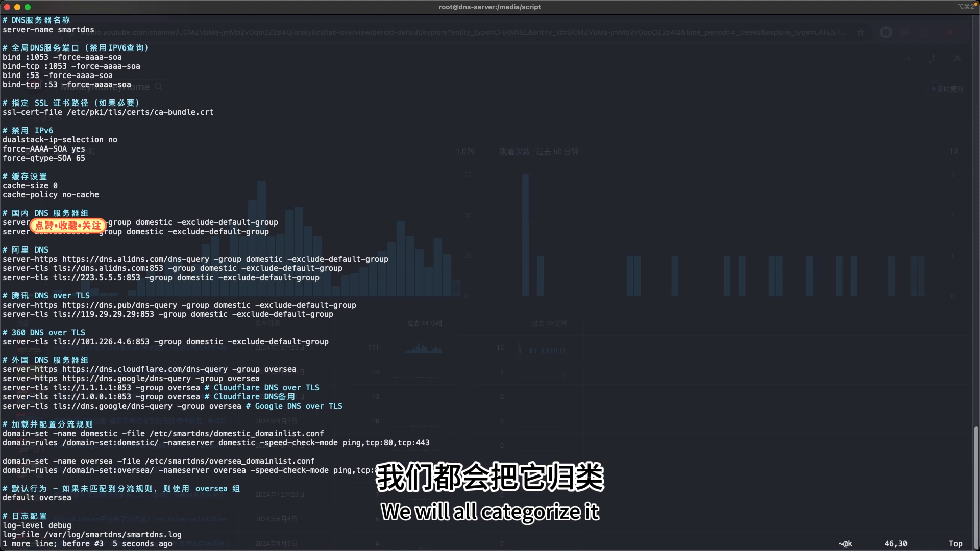This screenshot has width=980, height=551.
Task: Click the '~@k' pending keys in status line
Action: point(845,544)
